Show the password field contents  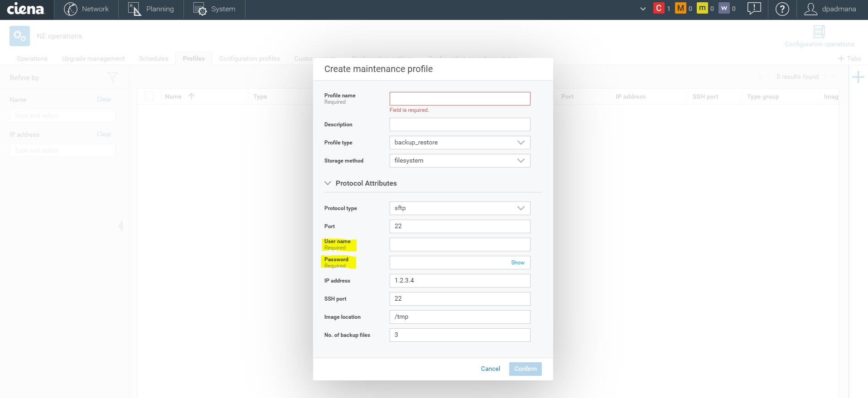(517, 263)
